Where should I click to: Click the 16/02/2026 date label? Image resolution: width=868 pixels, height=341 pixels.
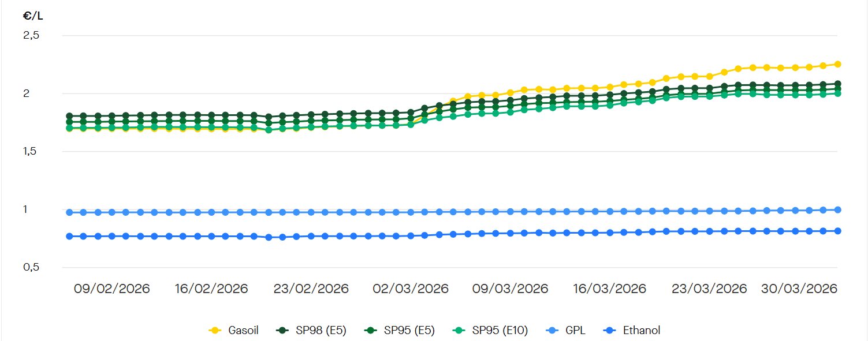[x=211, y=288]
